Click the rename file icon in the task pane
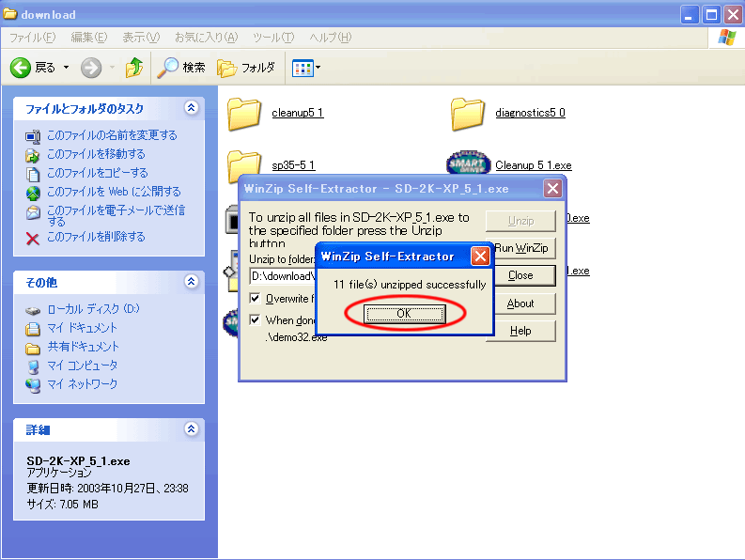The image size is (745, 560). (x=33, y=136)
